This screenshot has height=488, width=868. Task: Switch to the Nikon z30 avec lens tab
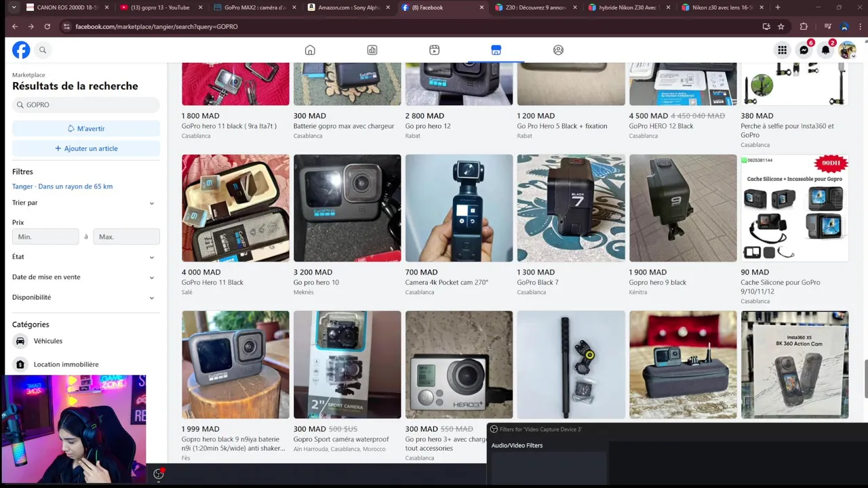pyautogui.click(x=722, y=7)
